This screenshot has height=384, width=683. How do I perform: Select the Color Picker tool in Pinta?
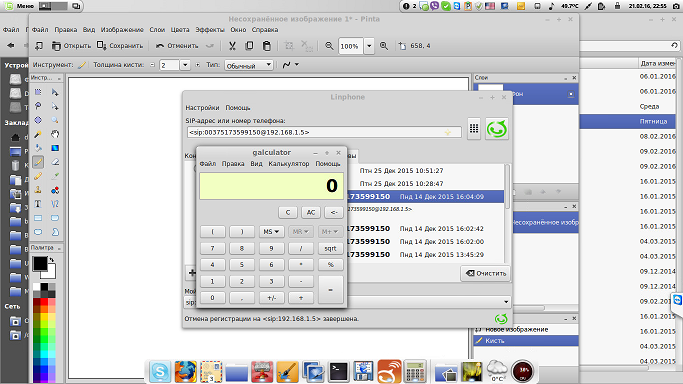tap(55, 176)
